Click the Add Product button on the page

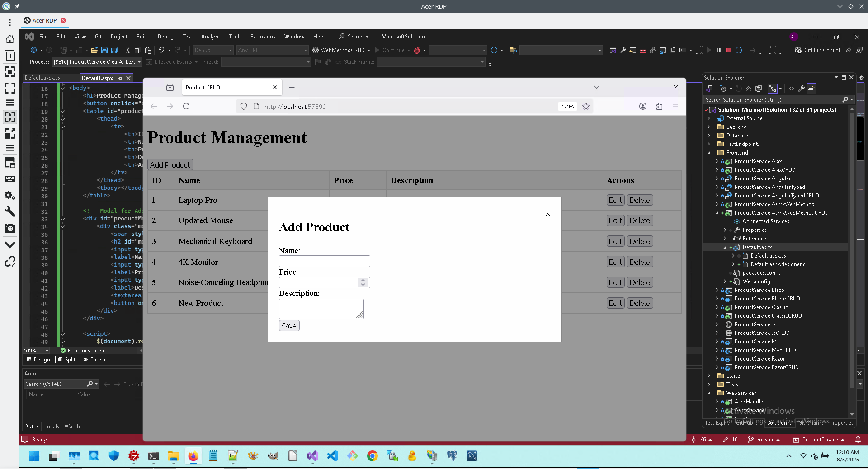coord(170,165)
